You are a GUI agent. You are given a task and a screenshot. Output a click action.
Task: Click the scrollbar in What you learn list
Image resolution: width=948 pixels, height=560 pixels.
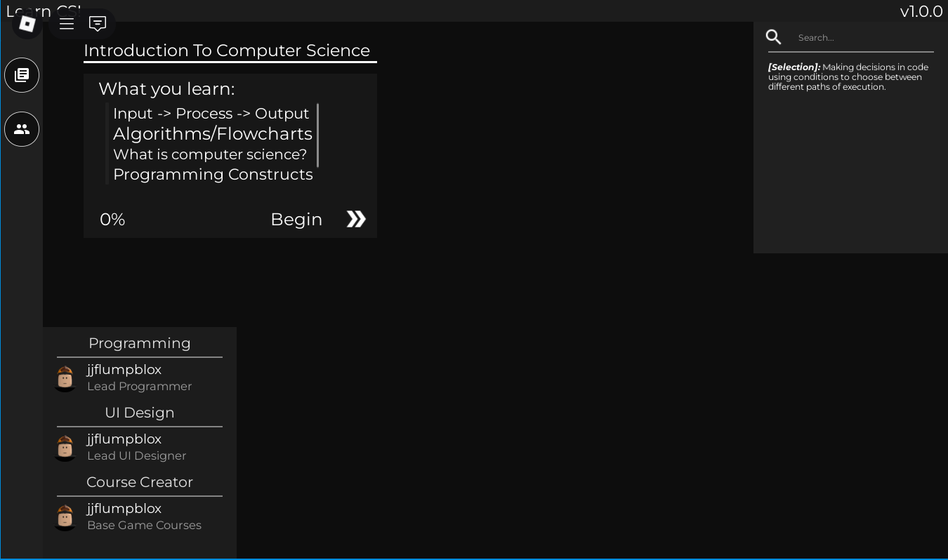click(x=318, y=135)
